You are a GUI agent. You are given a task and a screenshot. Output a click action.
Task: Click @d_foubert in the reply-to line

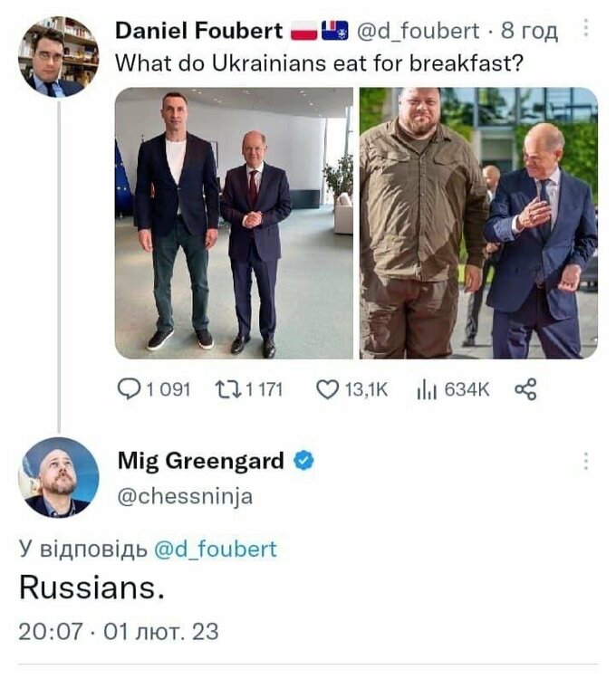tap(215, 549)
